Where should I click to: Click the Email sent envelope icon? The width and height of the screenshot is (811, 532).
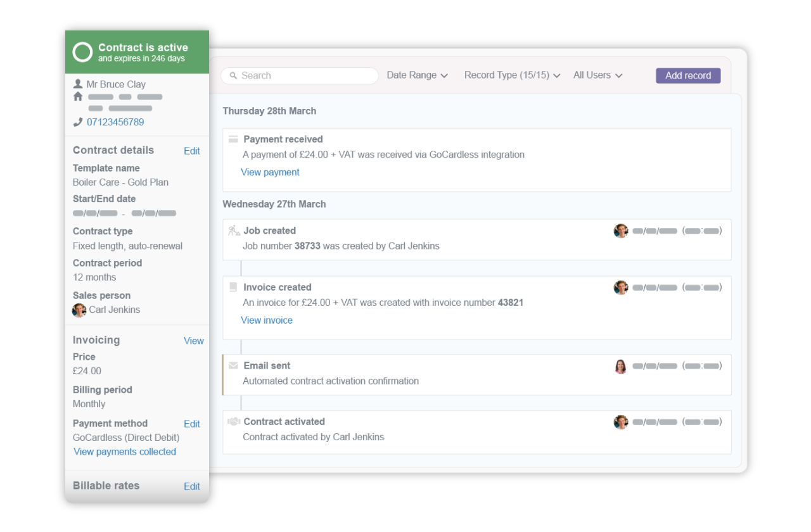(233, 365)
